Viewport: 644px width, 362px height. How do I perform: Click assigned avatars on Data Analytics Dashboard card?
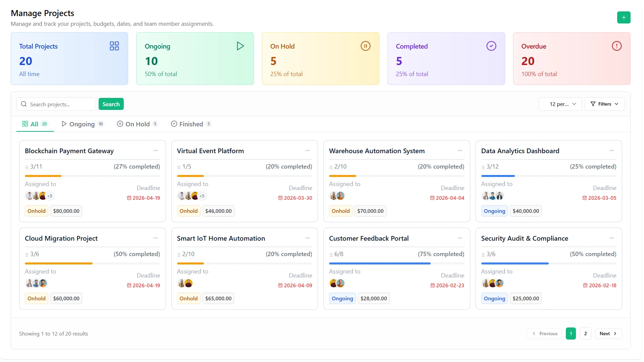click(492, 196)
